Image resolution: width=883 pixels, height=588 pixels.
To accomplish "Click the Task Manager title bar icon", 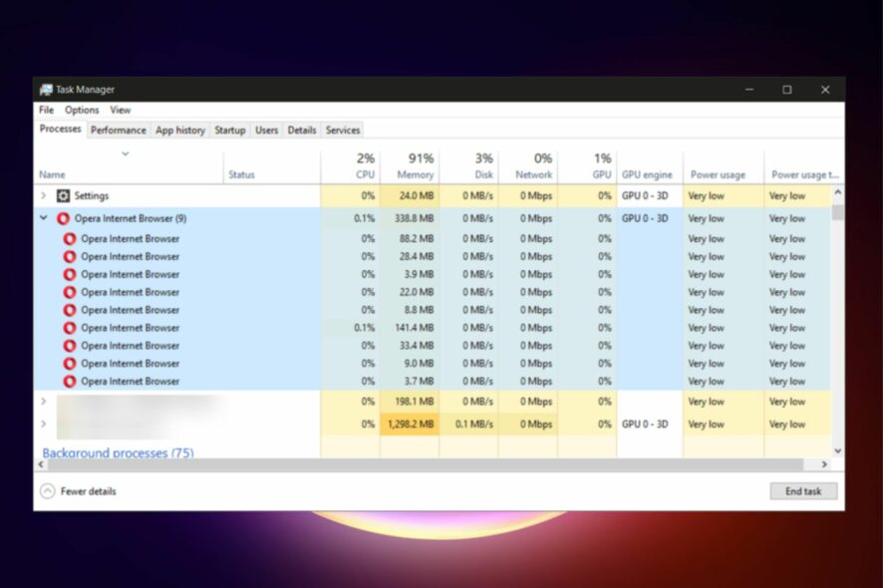I will [46, 90].
